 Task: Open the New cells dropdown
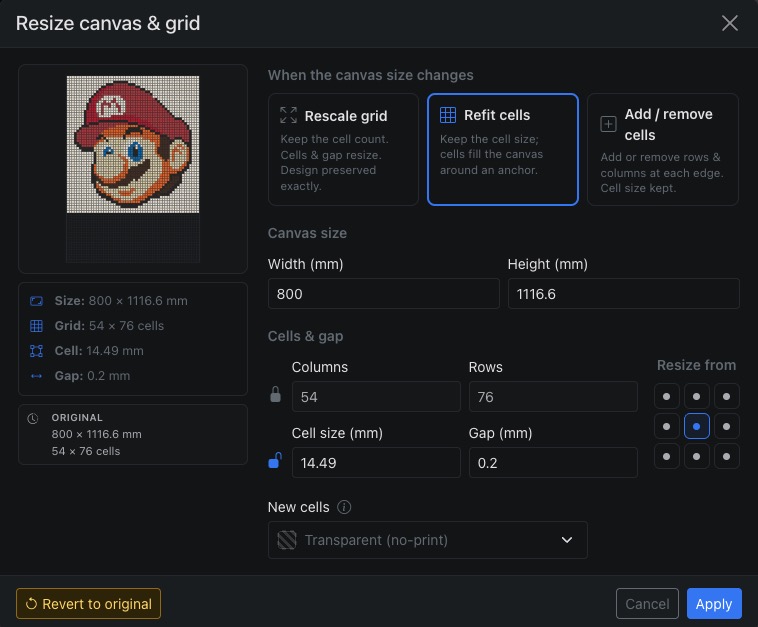pyautogui.click(x=428, y=540)
